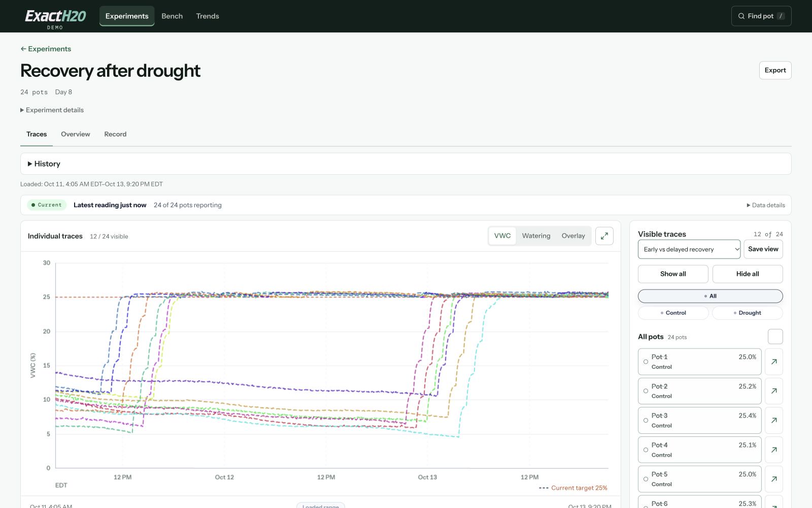Click the Save view button

point(763,249)
